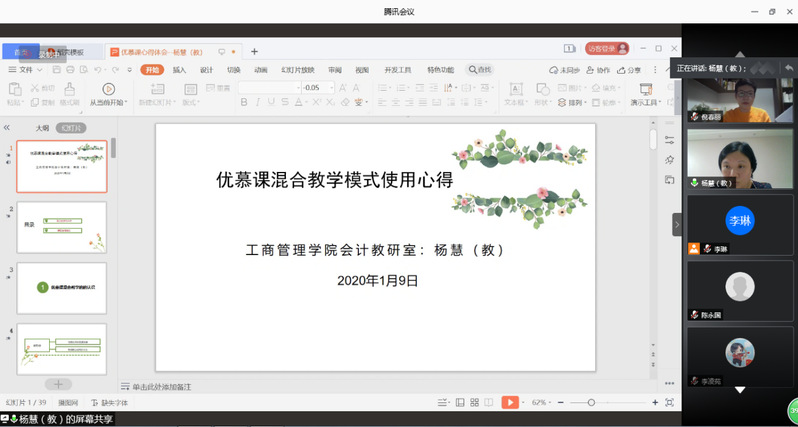Click the Italic formatting icon
The width and height of the screenshot is (798, 427).
(257, 102)
